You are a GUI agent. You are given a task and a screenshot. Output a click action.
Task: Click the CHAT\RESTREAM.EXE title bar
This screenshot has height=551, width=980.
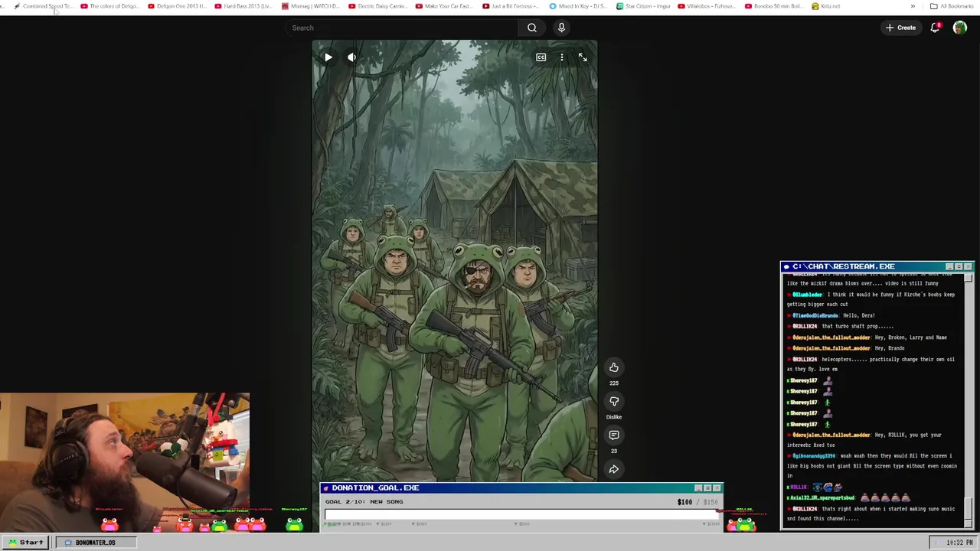coord(877,266)
